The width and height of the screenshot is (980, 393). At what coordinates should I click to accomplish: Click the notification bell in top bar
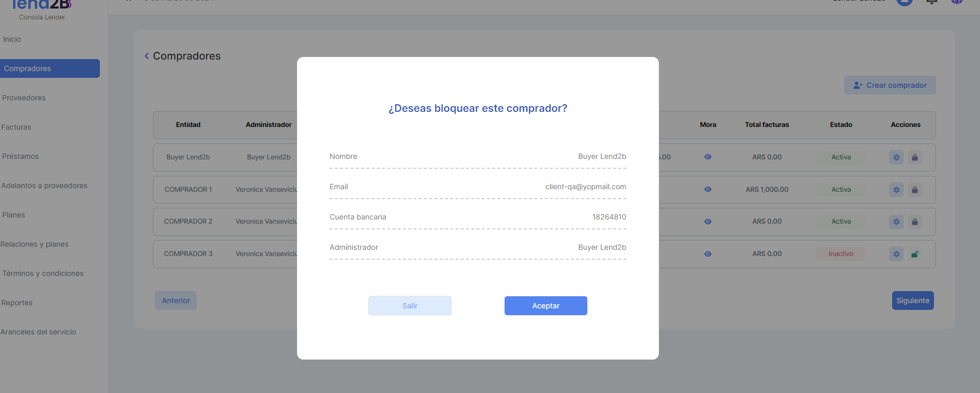pyautogui.click(x=931, y=2)
